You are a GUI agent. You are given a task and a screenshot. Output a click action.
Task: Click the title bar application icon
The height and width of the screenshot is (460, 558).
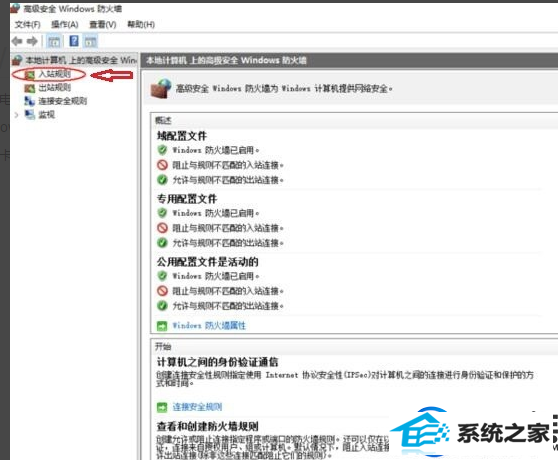[15, 8]
